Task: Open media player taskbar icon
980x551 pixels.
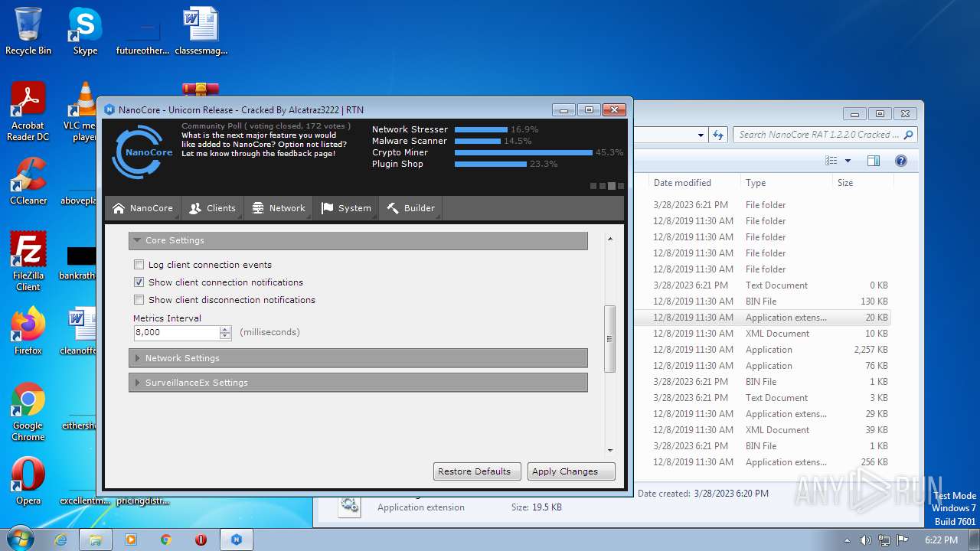Action: pyautogui.click(x=131, y=540)
